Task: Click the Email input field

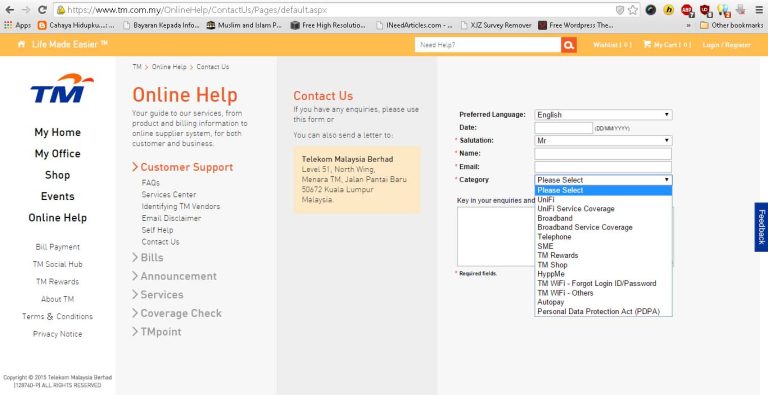Action: pos(603,167)
